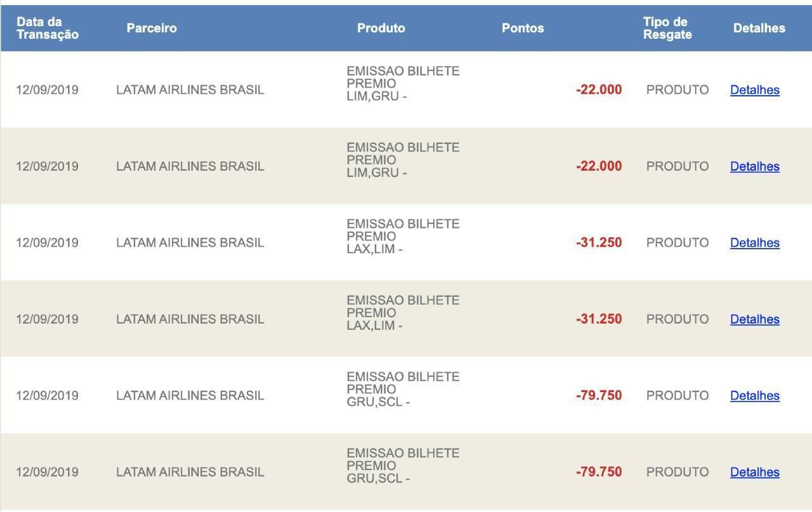The height and width of the screenshot is (512, 812).
Task: Click the Produto column header
Action: point(381,29)
